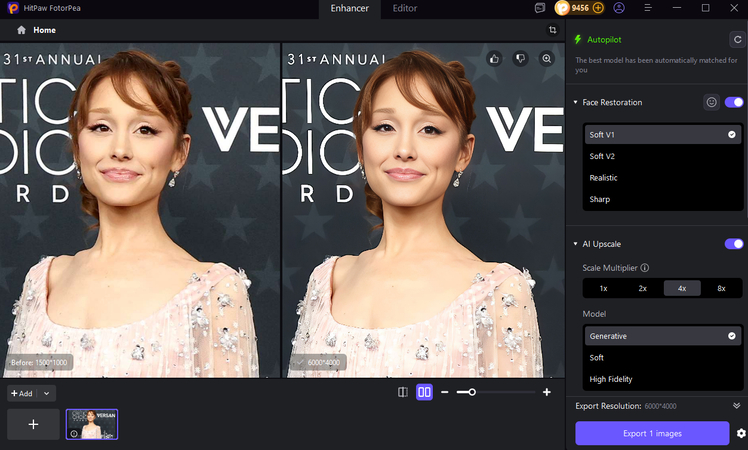Viewport: 748px width, 450px height.
Task: Choose 8x scale multiplier
Action: 721,288
